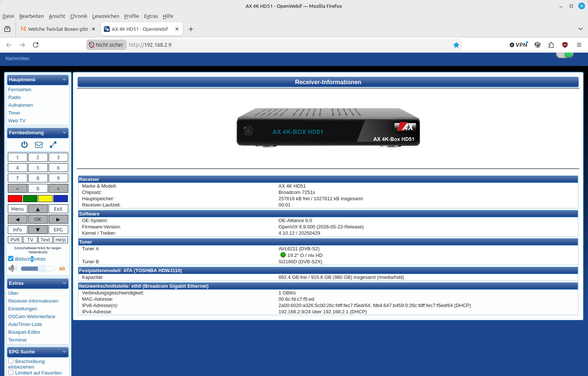
Task: Click the Firefox forward arrow
Action: pyautogui.click(x=22, y=45)
